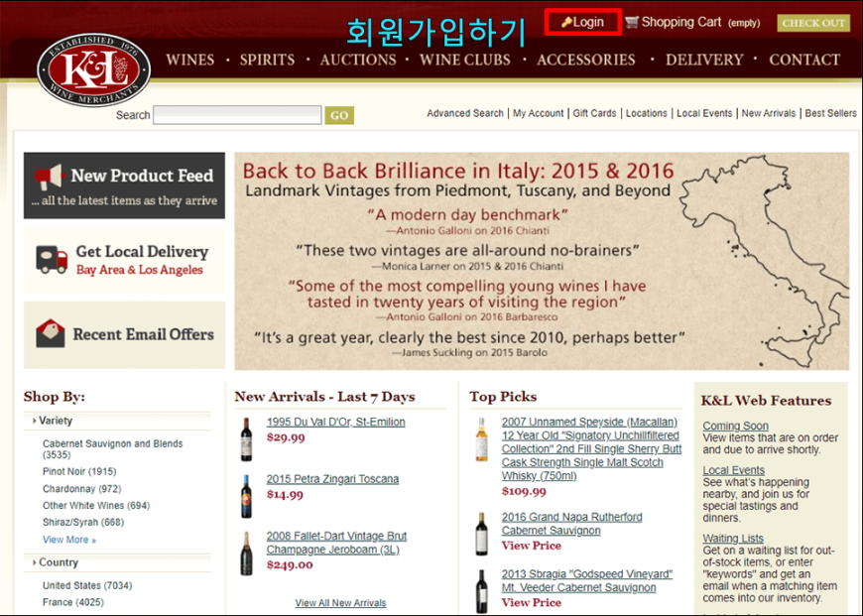Click View Price under Sbragia Godspeed Vineyard
Image resolution: width=863 pixels, height=616 pixels.
point(531,603)
